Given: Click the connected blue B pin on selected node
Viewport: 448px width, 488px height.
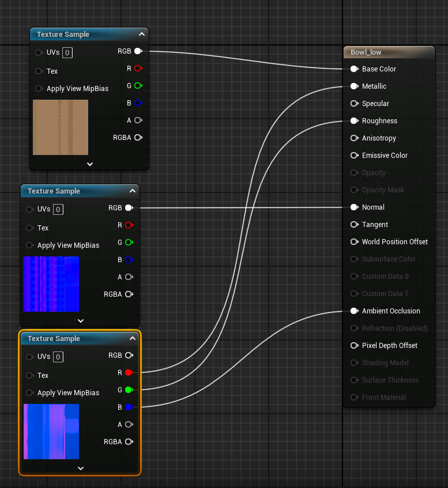Looking at the screenshot, I should point(129,407).
